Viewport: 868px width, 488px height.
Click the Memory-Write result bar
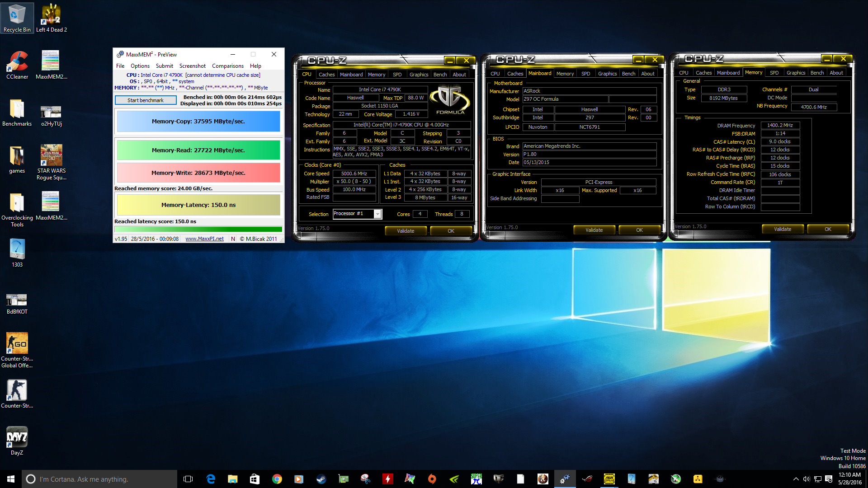198,173
